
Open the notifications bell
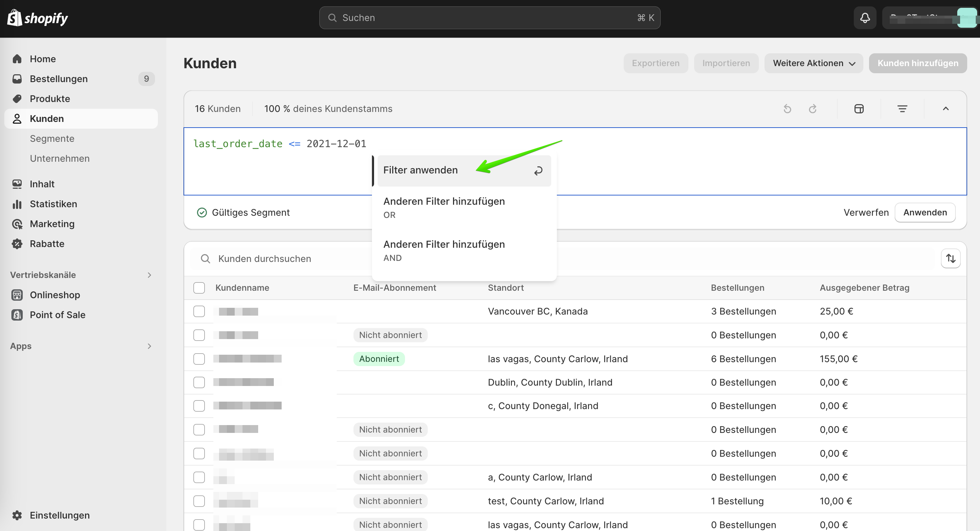865,18
